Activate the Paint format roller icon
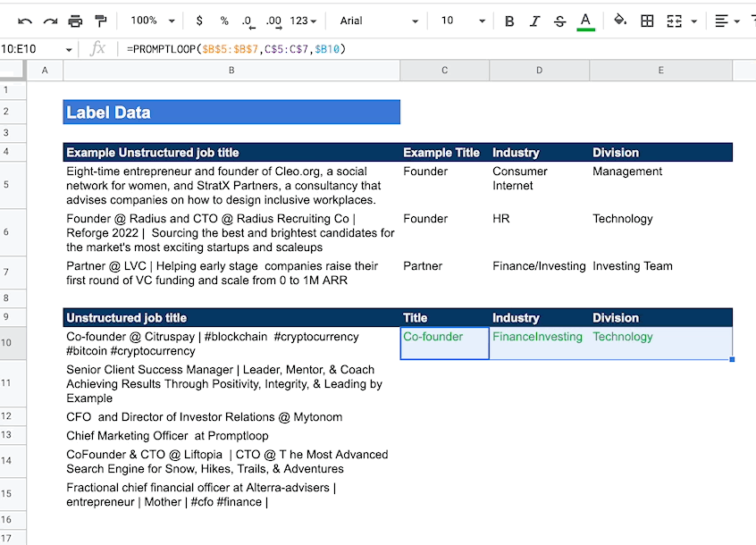This screenshot has width=756, height=545. (x=100, y=21)
